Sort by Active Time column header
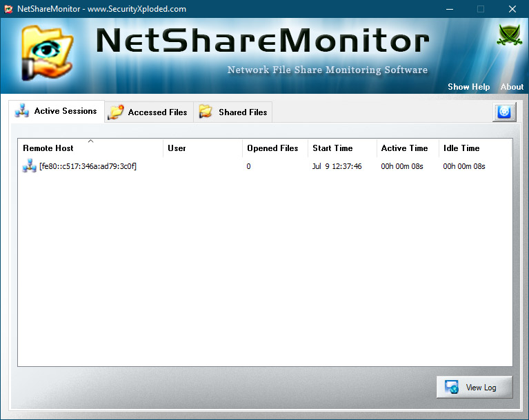The height and width of the screenshot is (420, 529). [x=408, y=148]
